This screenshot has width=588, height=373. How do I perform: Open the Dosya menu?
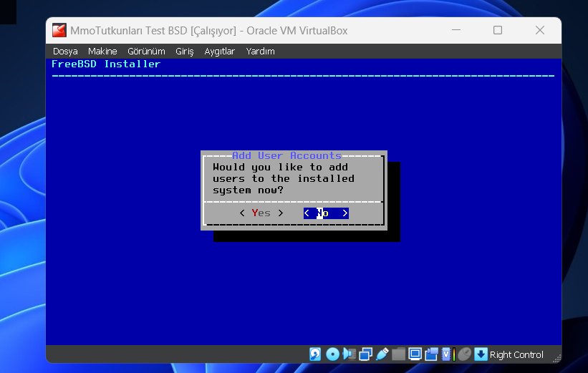click(65, 52)
